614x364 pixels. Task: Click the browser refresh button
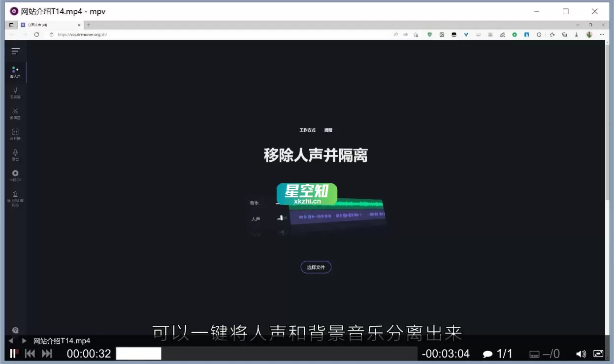click(37, 34)
